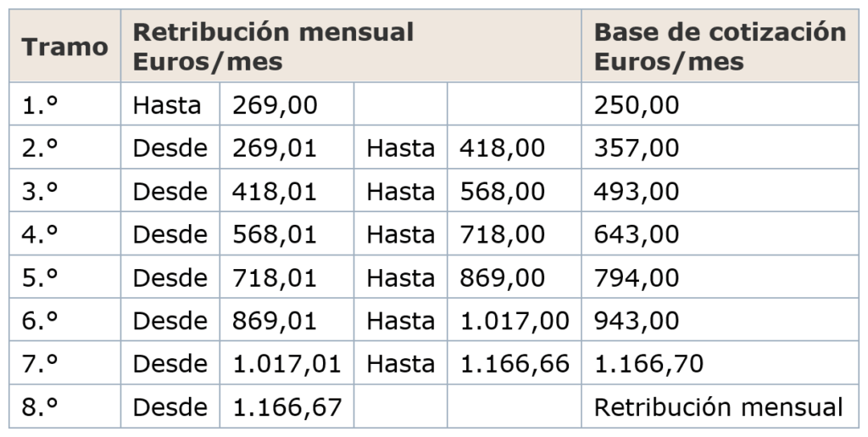Click the 493,00 base cell
The width and height of the screenshot is (868, 437).
click(637, 192)
